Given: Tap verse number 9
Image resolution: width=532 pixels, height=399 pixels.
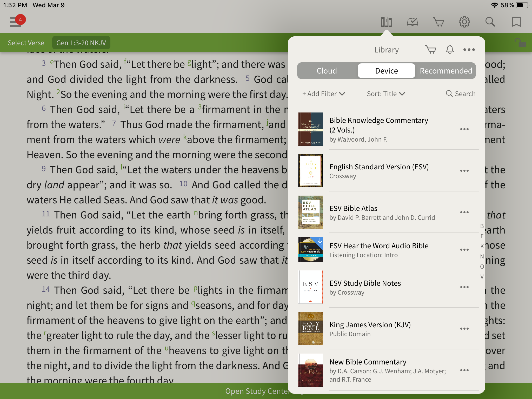Looking at the screenshot, I should coord(44,169).
